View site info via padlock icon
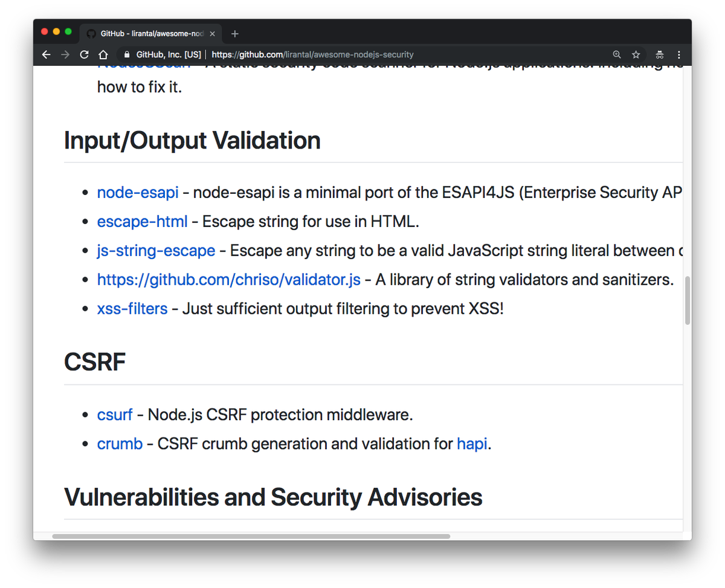725x588 pixels. 127,54
